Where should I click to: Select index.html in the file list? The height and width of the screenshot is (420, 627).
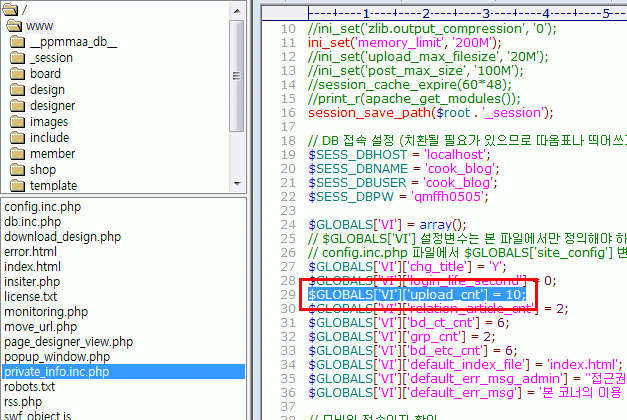(32, 266)
